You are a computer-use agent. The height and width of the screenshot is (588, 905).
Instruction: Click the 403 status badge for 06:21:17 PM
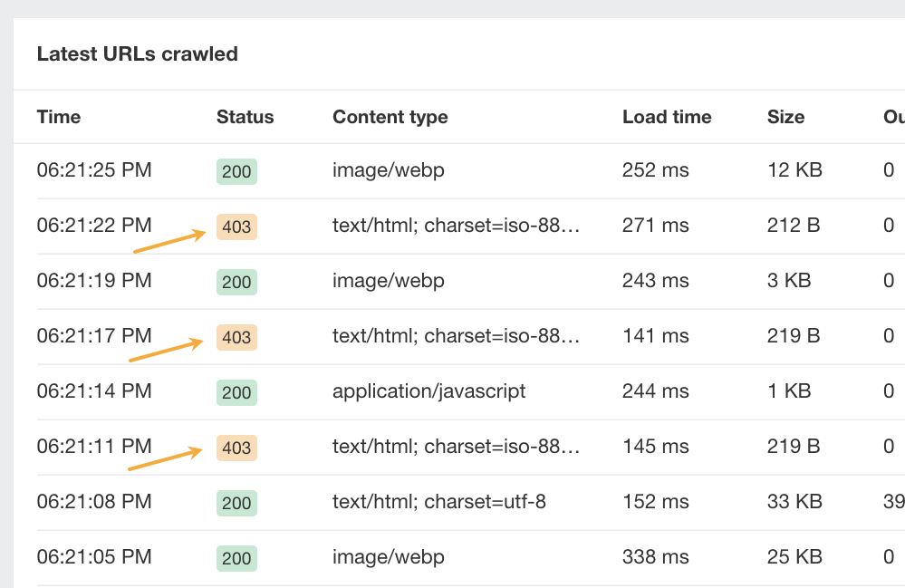236,336
